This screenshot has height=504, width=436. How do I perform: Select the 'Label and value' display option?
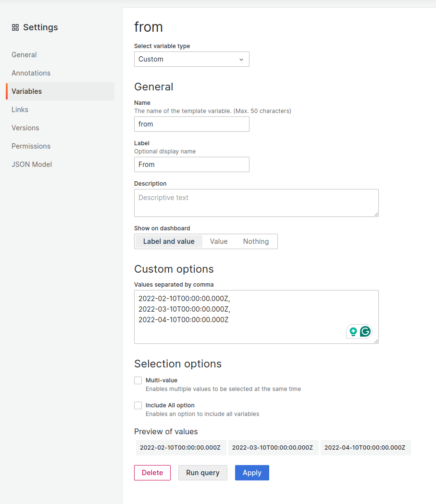pyautogui.click(x=169, y=241)
